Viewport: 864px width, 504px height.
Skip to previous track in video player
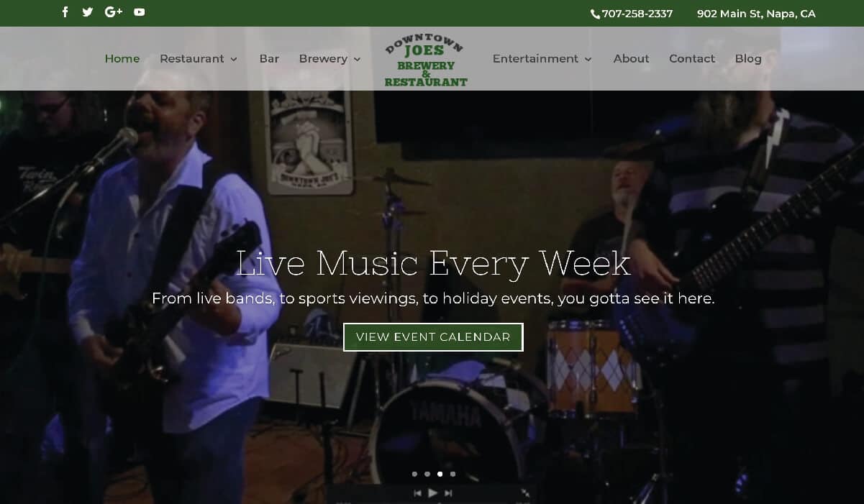point(417,493)
